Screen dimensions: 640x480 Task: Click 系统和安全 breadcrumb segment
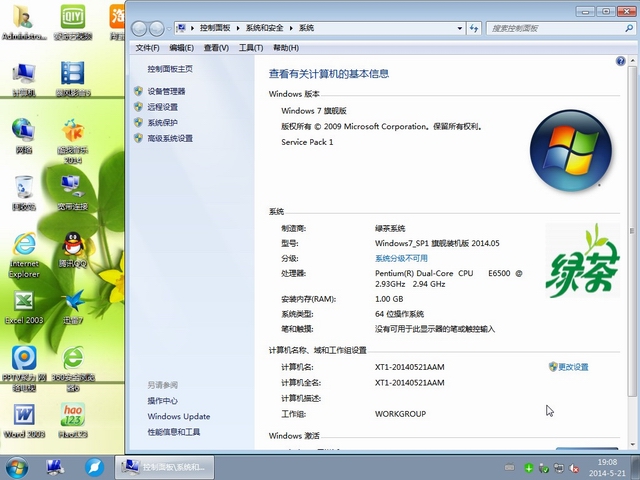pyautogui.click(x=264, y=28)
